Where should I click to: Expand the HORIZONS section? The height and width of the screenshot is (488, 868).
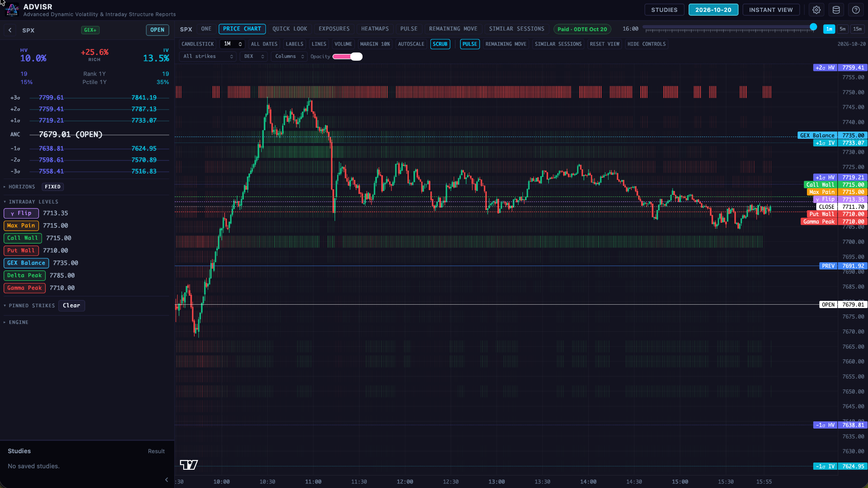[x=20, y=187]
